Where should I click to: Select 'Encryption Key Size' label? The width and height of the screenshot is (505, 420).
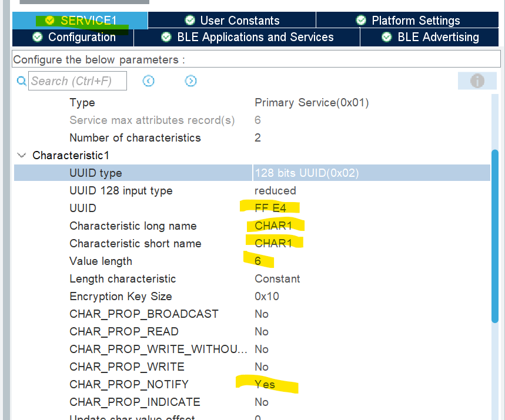[x=121, y=297]
